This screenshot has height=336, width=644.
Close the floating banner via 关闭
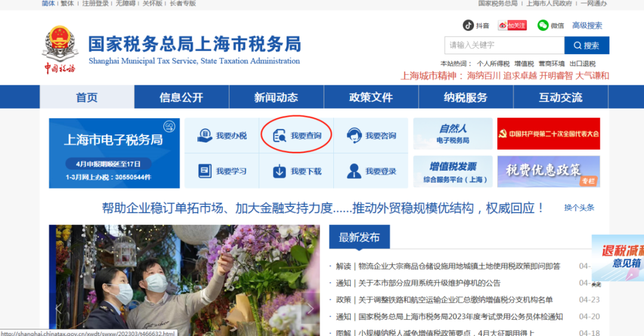tap(596, 285)
